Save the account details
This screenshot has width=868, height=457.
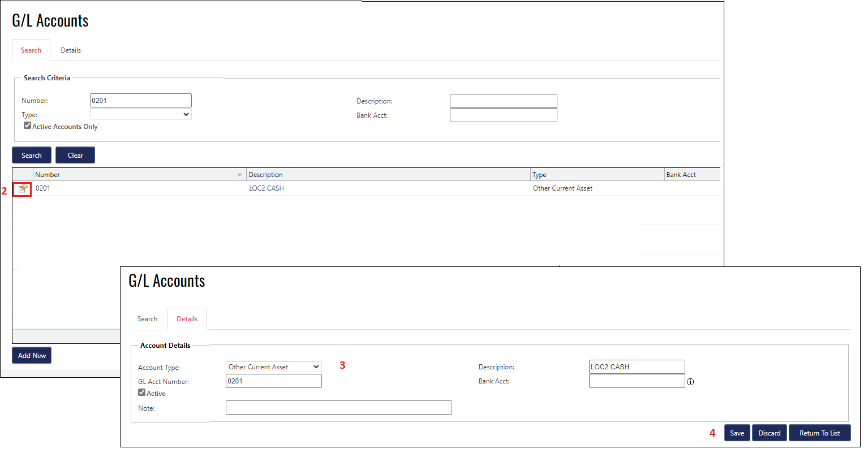click(x=737, y=433)
